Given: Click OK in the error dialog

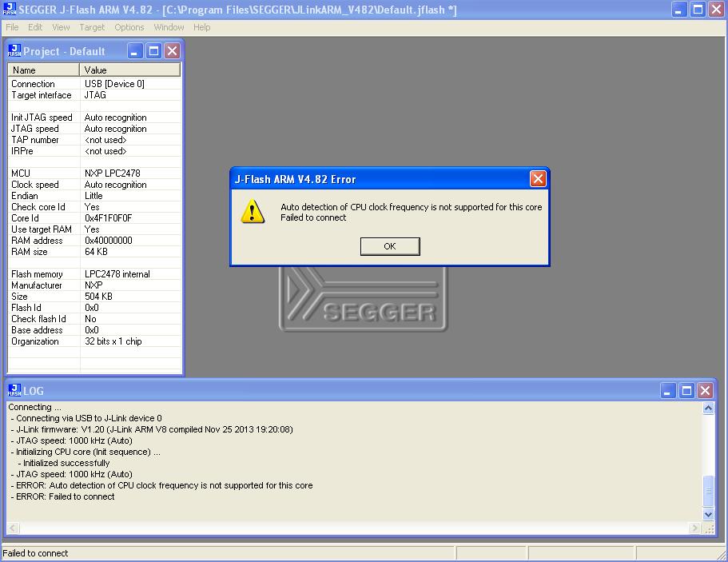Looking at the screenshot, I should 390,246.
